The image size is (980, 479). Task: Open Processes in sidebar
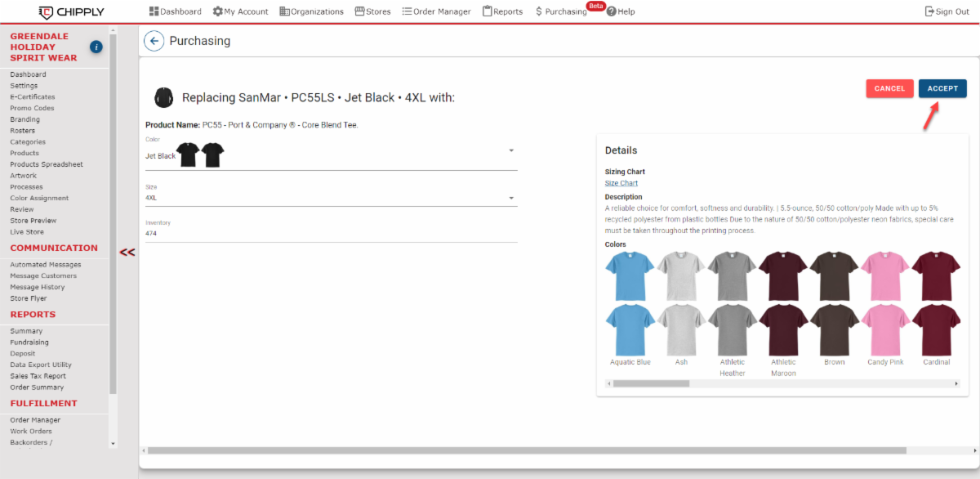point(26,186)
